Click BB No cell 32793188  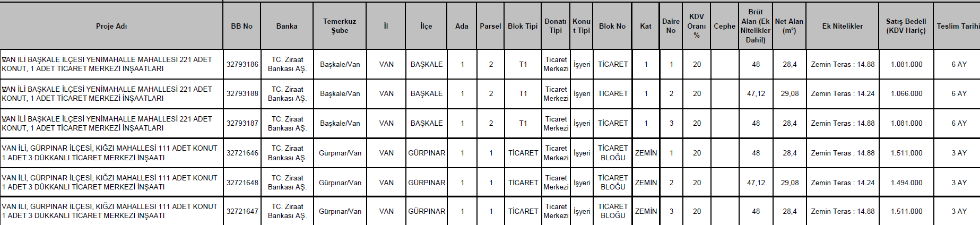[x=242, y=93]
